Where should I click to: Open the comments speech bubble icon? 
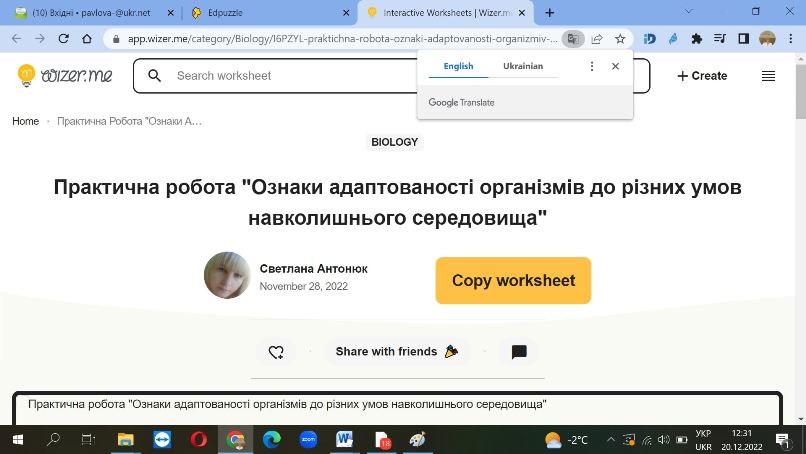519,352
